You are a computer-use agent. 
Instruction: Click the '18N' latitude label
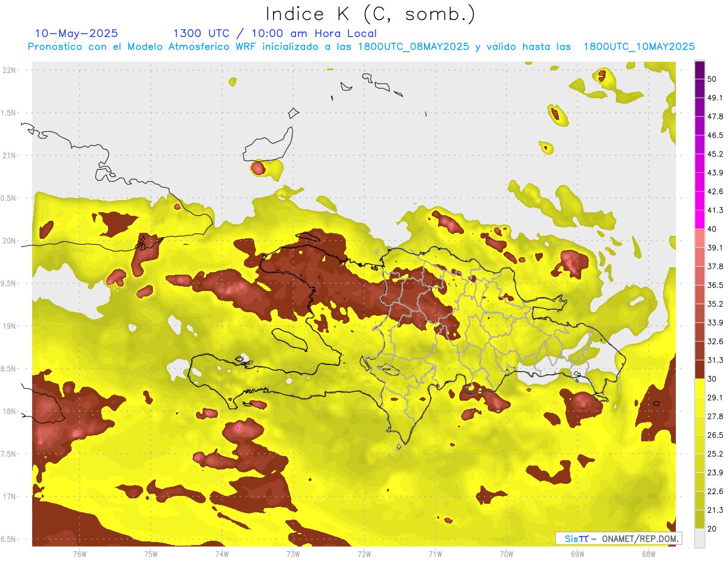[10, 412]
